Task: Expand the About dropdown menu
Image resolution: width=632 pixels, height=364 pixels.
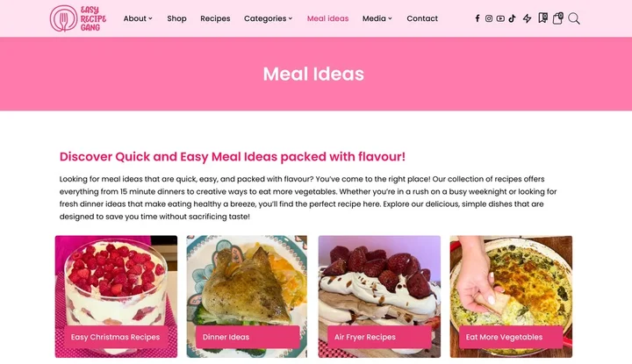Action: coord(138,18)
